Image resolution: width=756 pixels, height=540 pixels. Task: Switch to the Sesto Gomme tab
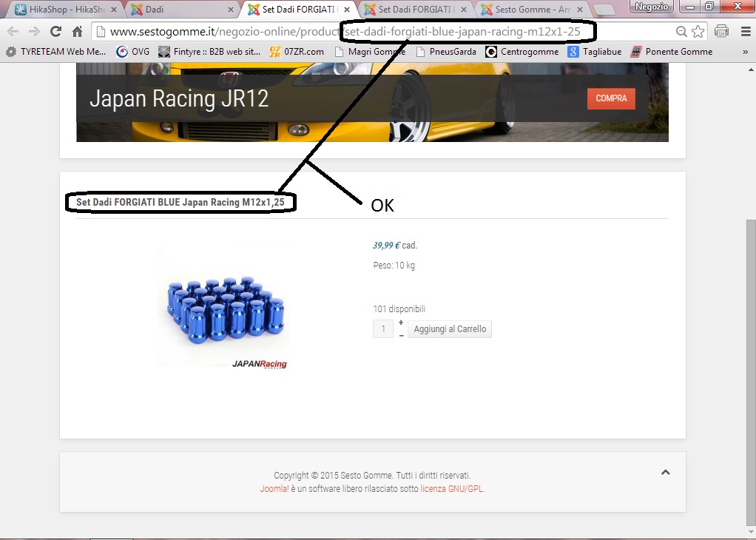click(533, 9)
